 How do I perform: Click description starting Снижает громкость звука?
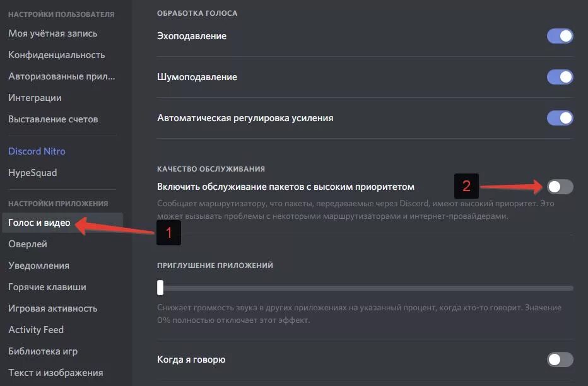(359, 313)
